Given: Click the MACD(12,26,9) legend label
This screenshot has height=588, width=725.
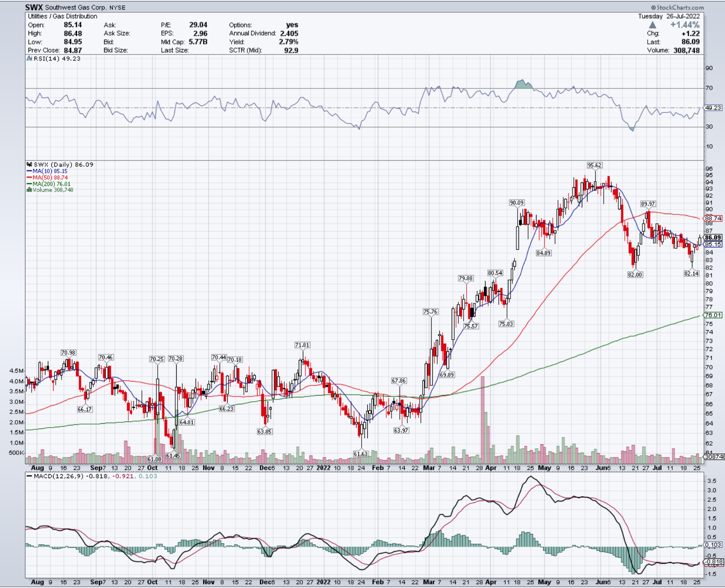Looking at the screenshot, I should [x=58, y=476].
